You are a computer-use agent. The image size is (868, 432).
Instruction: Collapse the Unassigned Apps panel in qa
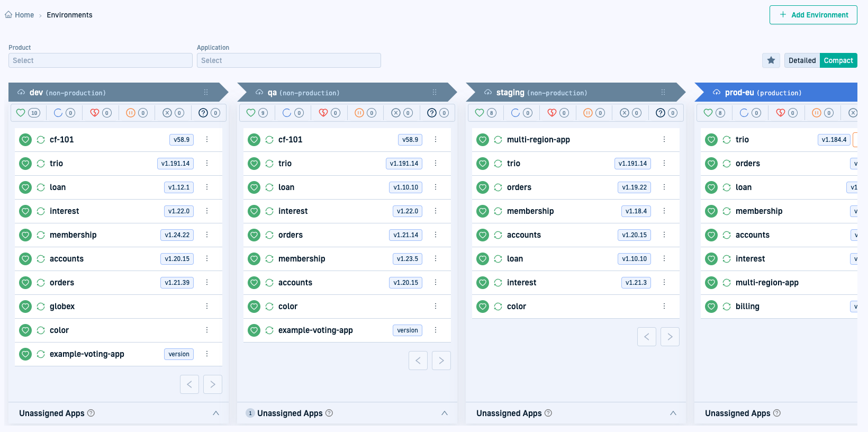(445, 413)
